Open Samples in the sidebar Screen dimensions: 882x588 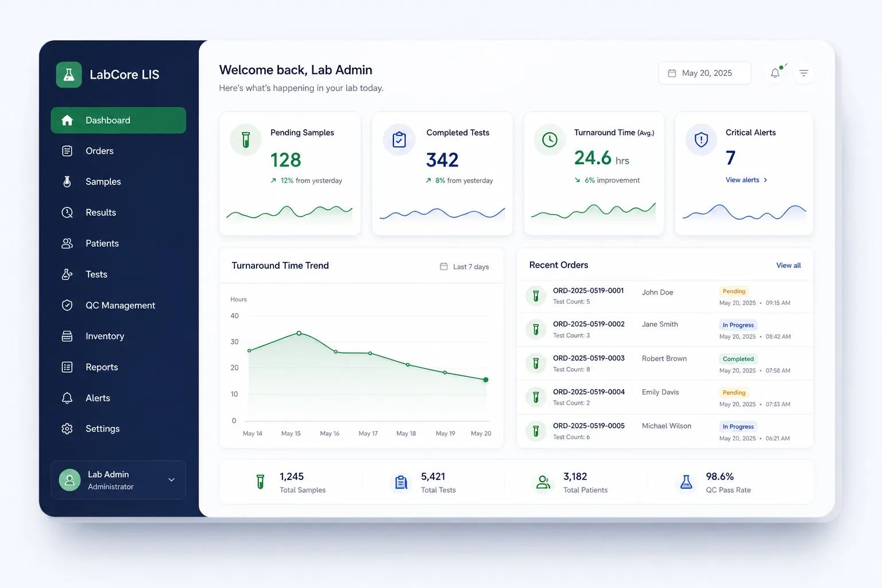pos(118,181)
